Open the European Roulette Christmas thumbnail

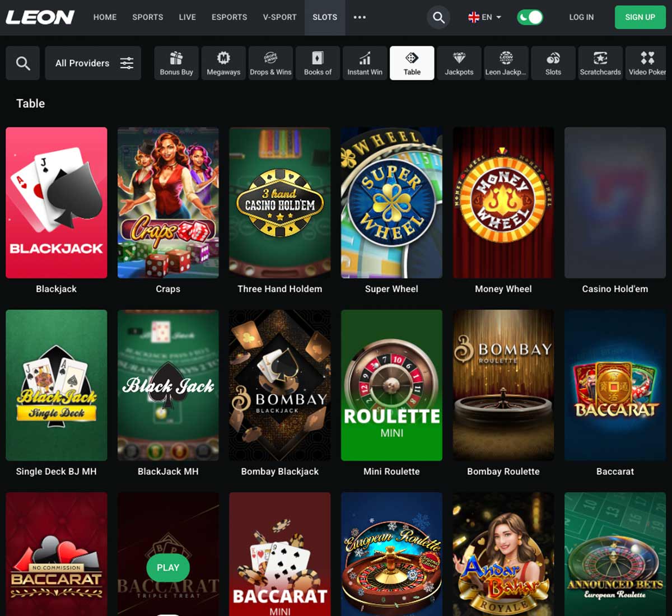[x=391, y=554]
